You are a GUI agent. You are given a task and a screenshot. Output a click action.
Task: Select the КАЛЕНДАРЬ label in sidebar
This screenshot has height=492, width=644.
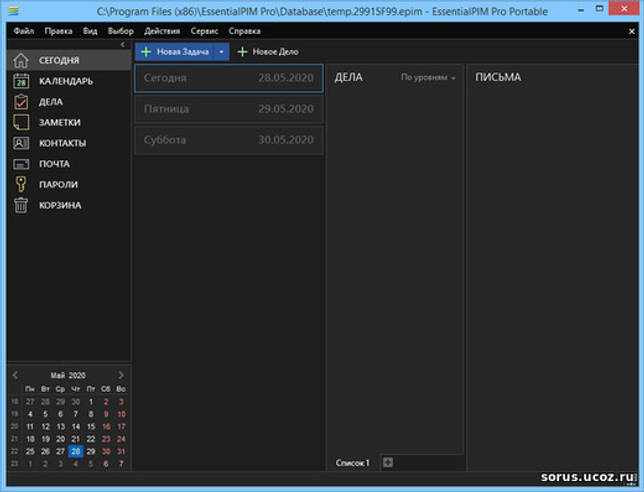pos(66,81)
